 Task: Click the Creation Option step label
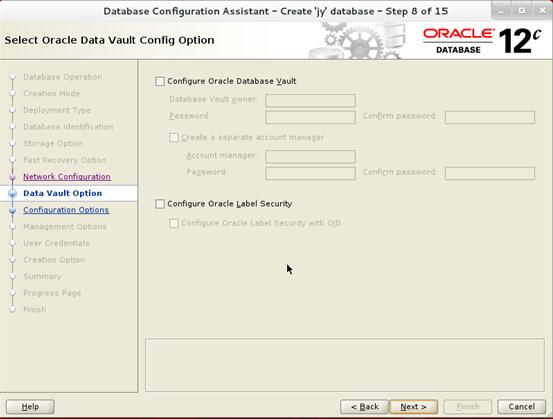click(54, 260)
